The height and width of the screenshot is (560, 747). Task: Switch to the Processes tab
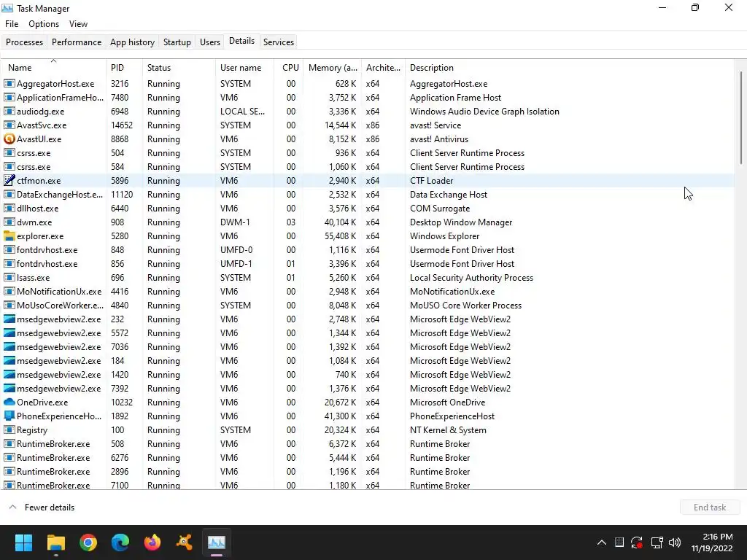(24, 42)
